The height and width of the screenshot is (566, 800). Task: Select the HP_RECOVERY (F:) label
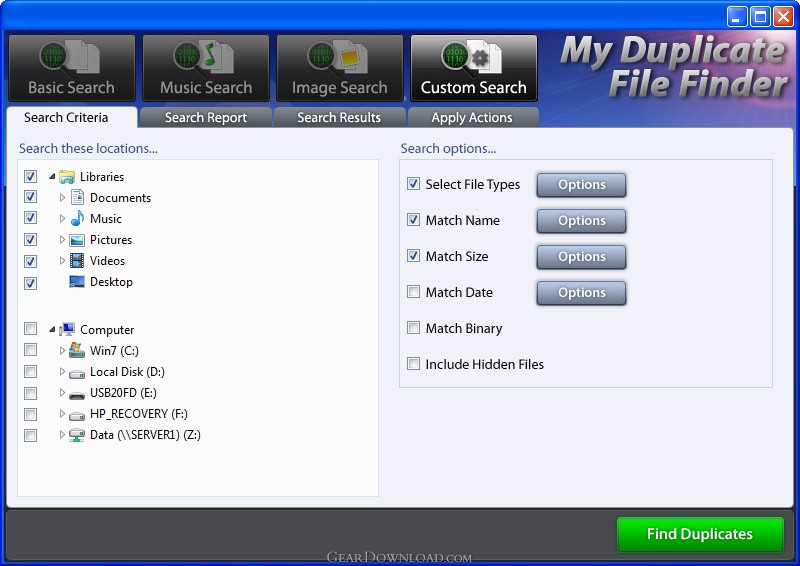coord(139,413)
